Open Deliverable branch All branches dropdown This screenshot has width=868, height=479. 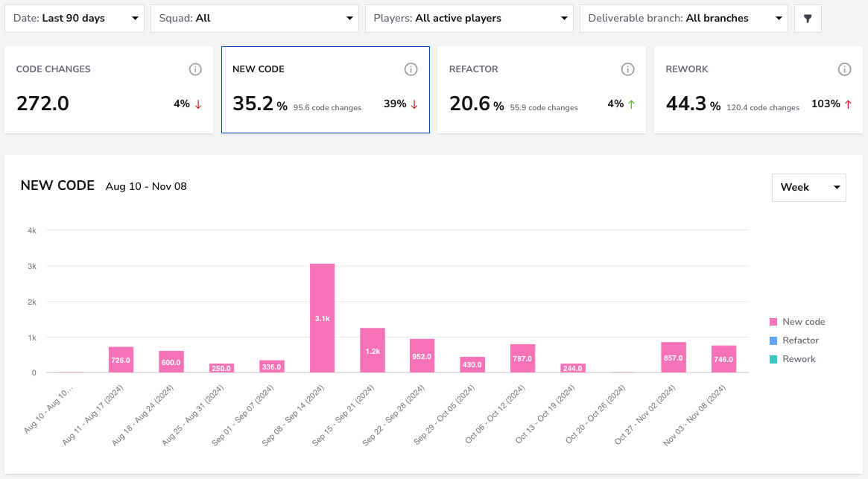[684, 19]
